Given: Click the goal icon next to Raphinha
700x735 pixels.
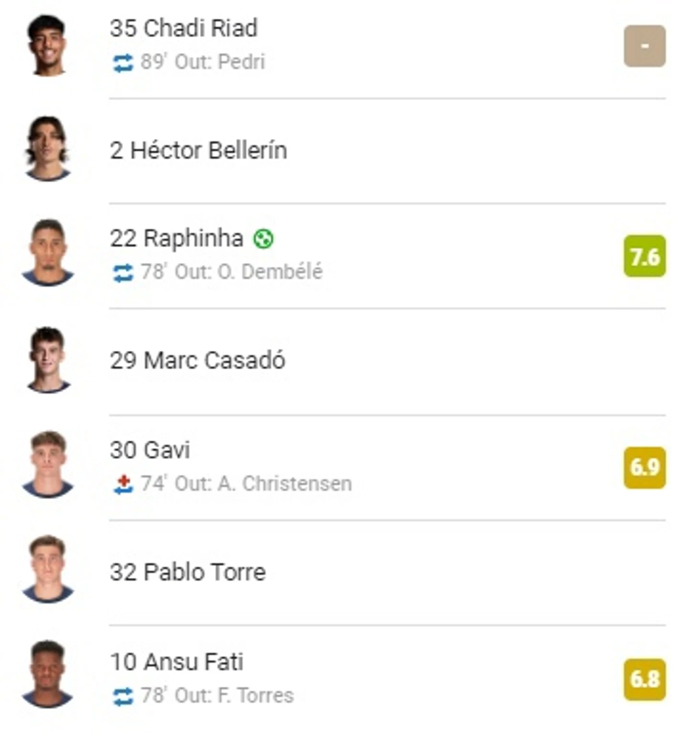Looking at the screenshot, I should point(263,238).
